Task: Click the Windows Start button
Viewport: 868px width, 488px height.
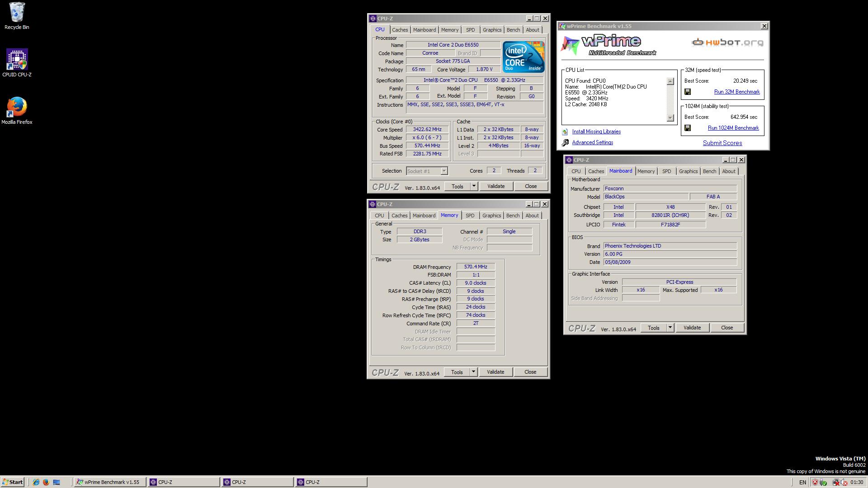Action: [x=12, y=482]
